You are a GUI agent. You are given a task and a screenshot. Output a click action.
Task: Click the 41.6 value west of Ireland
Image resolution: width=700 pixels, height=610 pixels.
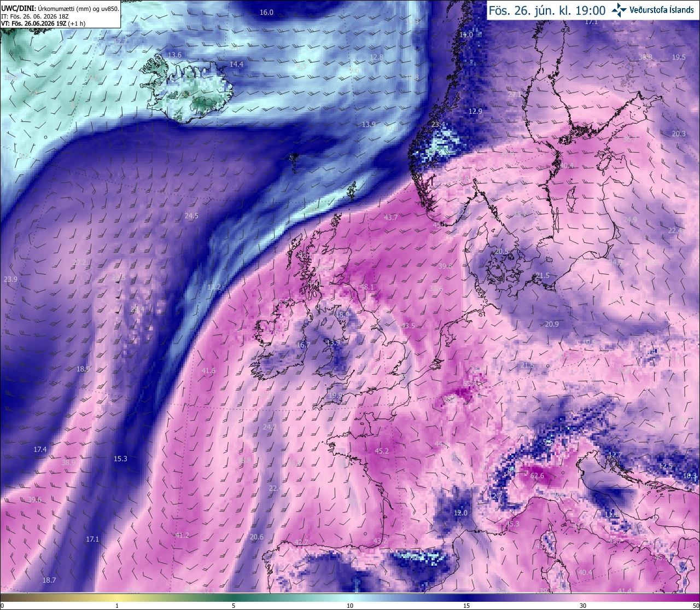point(208,371)
